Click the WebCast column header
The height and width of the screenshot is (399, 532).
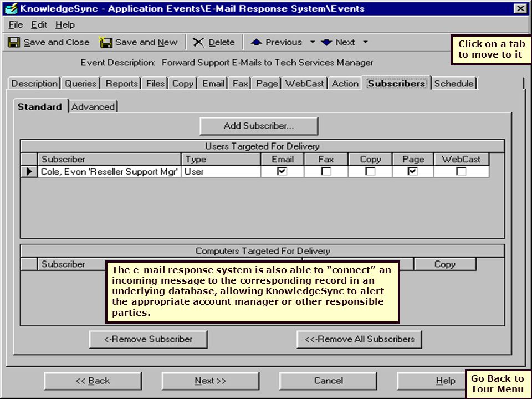pyautogui.click(x=461, y=159)
